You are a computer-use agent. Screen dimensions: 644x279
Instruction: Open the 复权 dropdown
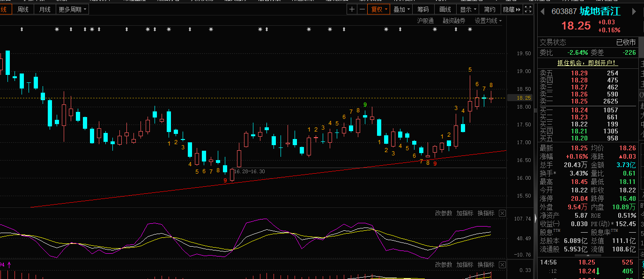tap(378, 9)
